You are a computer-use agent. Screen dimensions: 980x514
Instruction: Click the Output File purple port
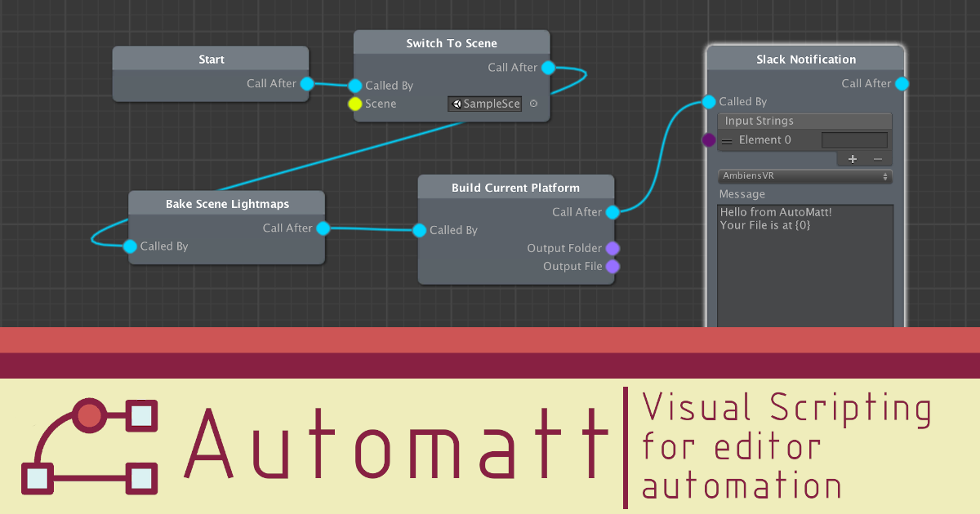[612, 266]
